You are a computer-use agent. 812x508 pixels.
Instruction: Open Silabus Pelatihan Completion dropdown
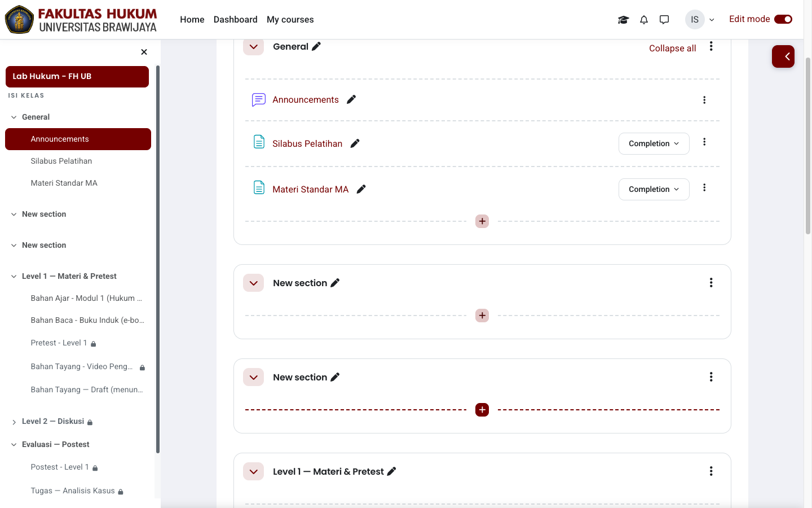pos(654,143)
